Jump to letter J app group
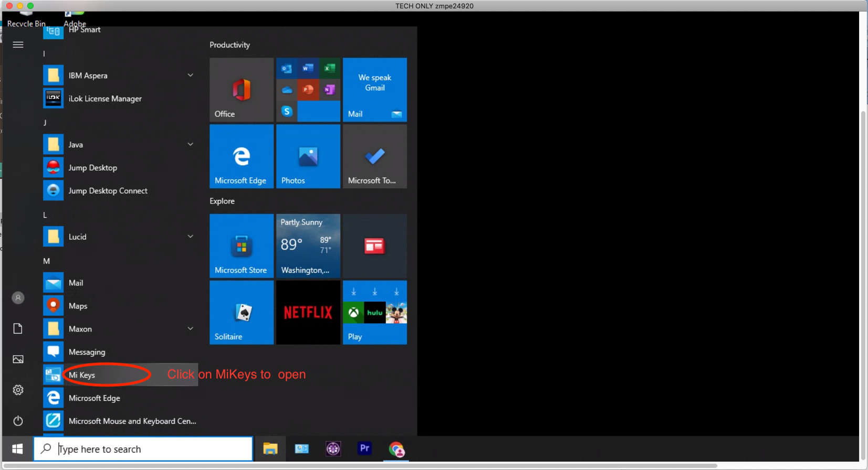The height and width of the screenshot is (470, 868). coord(45,122)
